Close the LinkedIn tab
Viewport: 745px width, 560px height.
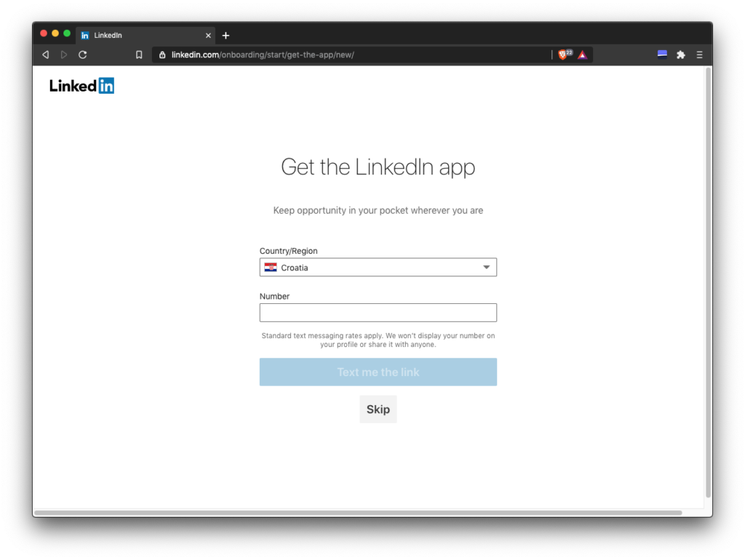pos(208,35)
